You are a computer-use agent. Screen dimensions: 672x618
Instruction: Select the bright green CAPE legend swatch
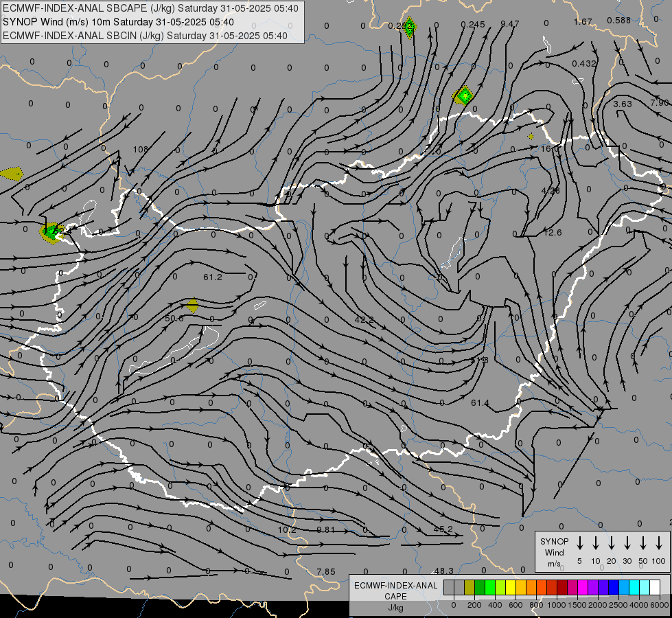pyautogui.click(x=490, y=587)
